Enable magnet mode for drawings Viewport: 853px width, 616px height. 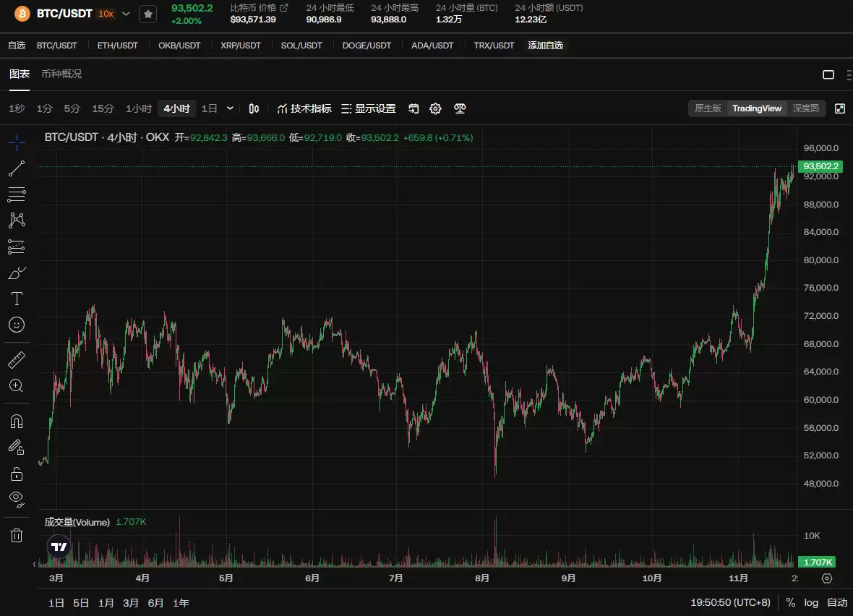tap(17, 421)
